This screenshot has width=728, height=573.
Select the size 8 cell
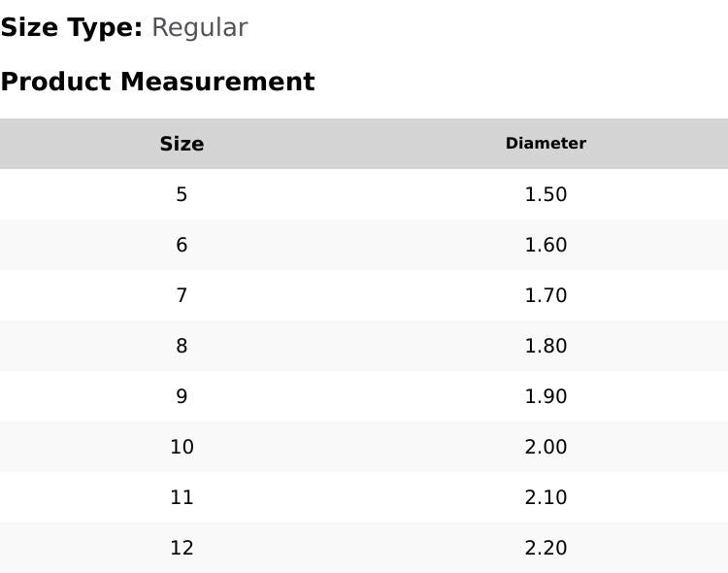[x=182, y=346]
